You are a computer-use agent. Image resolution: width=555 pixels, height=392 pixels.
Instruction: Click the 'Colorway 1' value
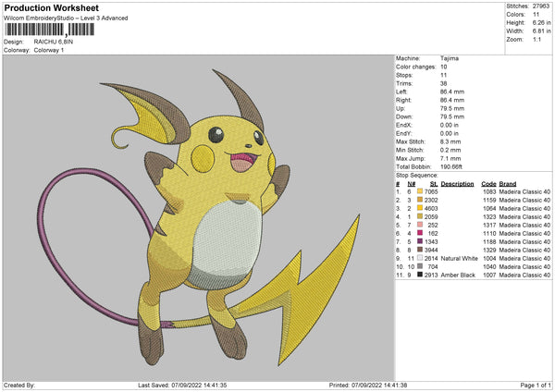[x=49, y=50]
